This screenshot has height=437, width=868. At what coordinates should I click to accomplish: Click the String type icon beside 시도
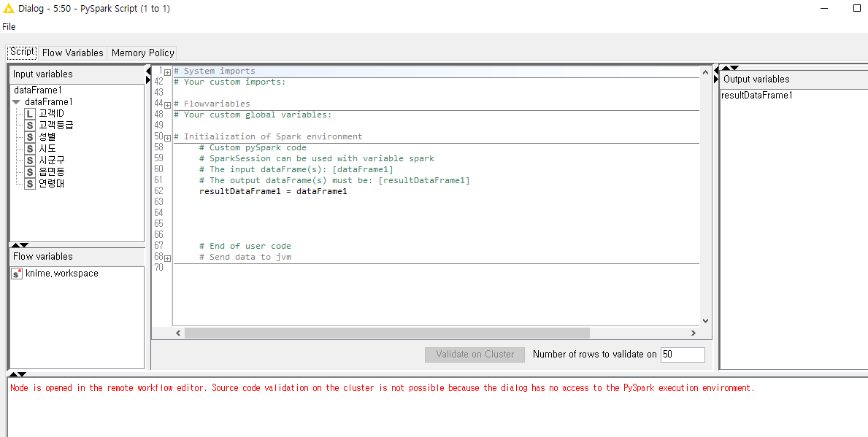(x=30, y=149)
